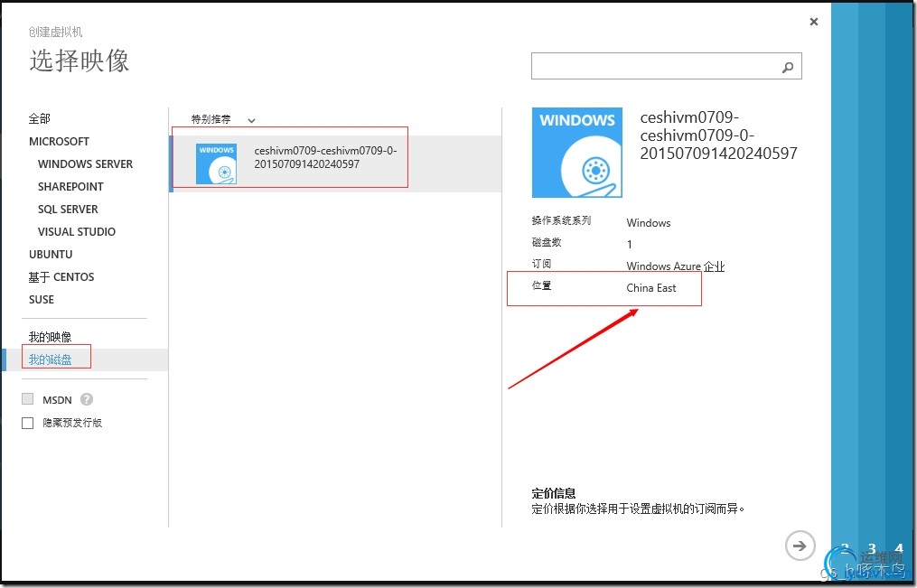Click the search magnifier icon

(x=788, y=67)
